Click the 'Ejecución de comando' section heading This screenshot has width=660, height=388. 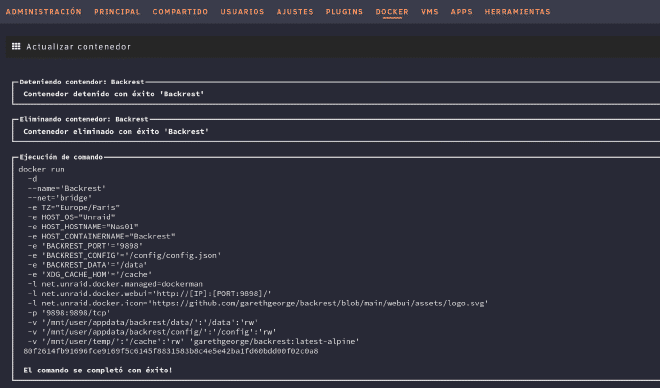click(61, 157)
